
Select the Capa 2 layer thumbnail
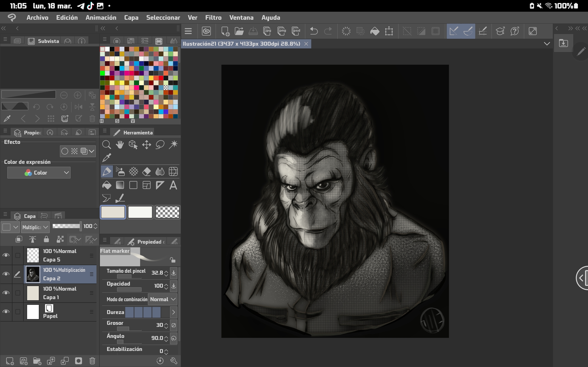33,274
